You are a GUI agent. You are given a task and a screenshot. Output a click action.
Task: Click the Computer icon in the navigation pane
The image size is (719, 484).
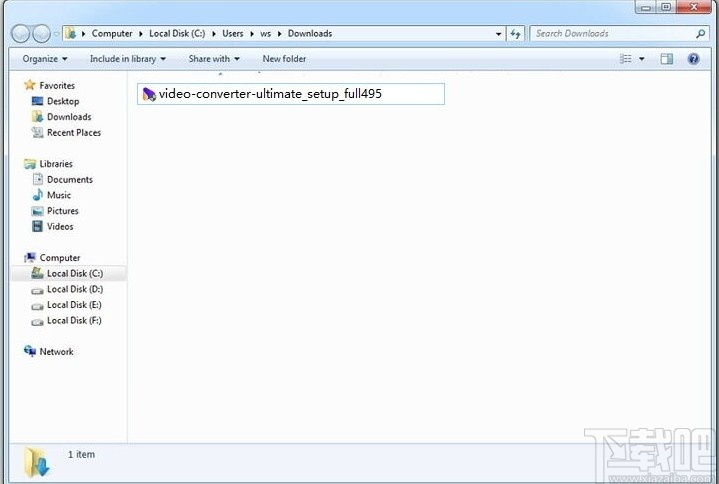[30, 257]
